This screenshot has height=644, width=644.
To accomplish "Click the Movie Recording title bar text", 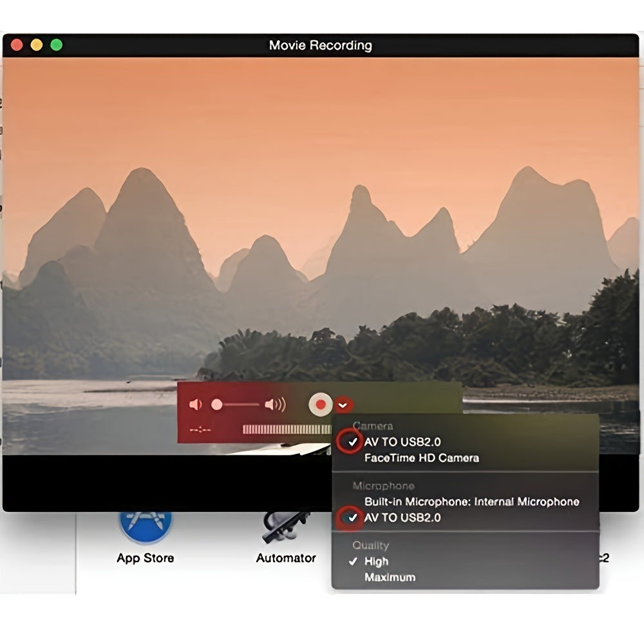I will (320, 45).
